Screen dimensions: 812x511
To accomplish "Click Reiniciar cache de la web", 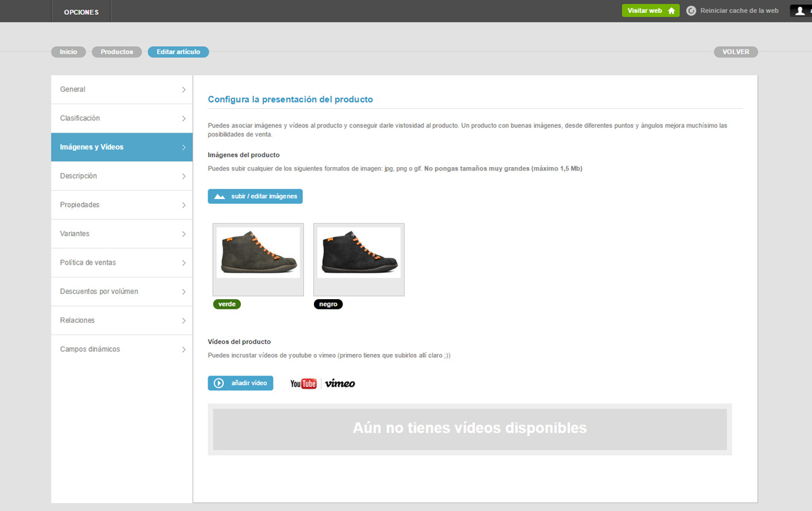I will (x=739, y=11).
